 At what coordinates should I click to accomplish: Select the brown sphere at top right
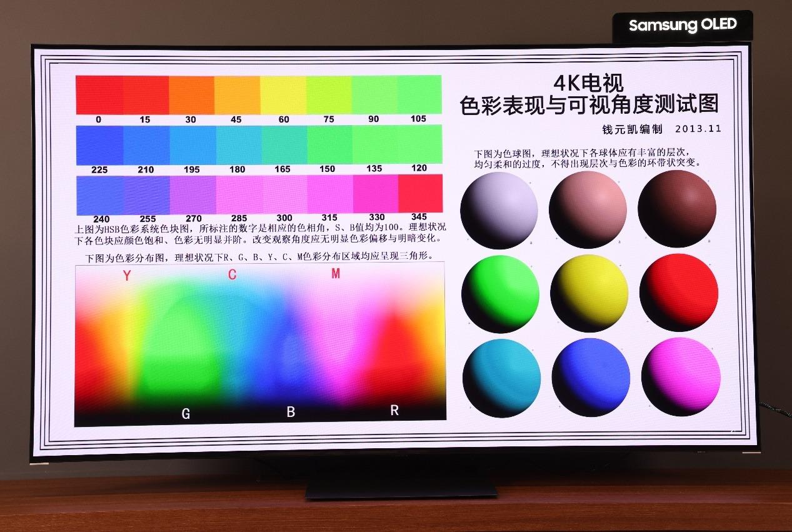point(677,209)
